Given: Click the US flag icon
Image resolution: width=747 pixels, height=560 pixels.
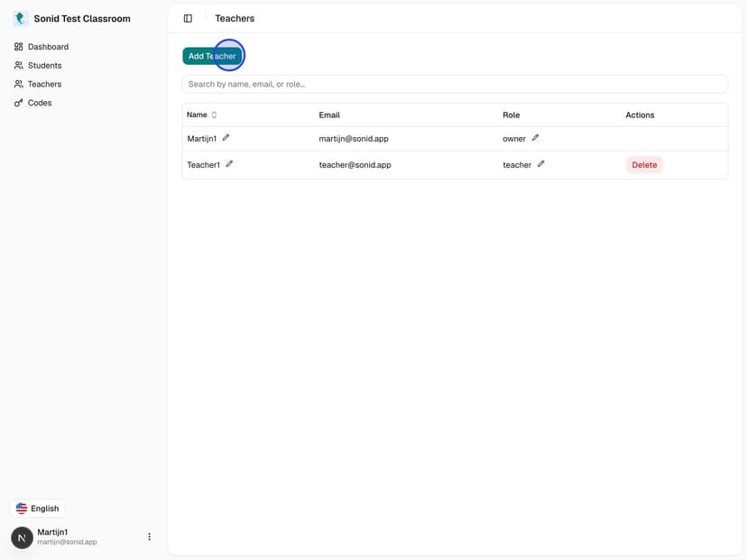Looking at the screenshot, I should coord(22,508).
